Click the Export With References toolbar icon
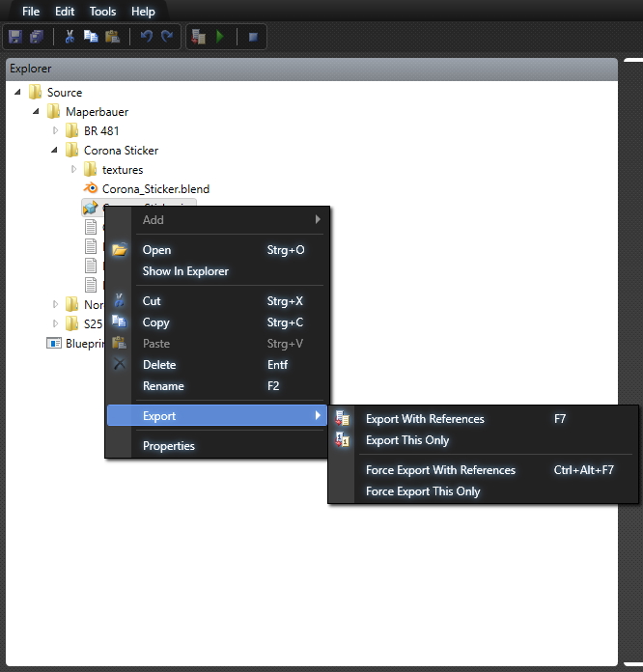 (x=199, y=37)
